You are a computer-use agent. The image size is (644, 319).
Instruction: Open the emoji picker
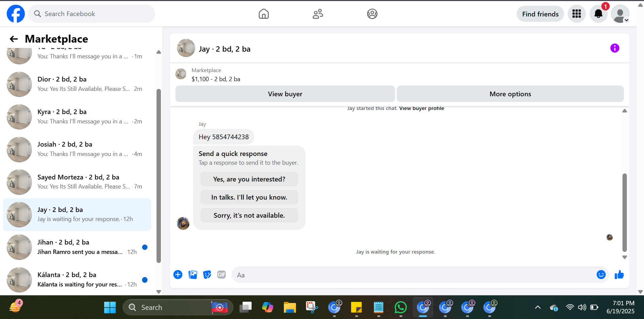601,275
